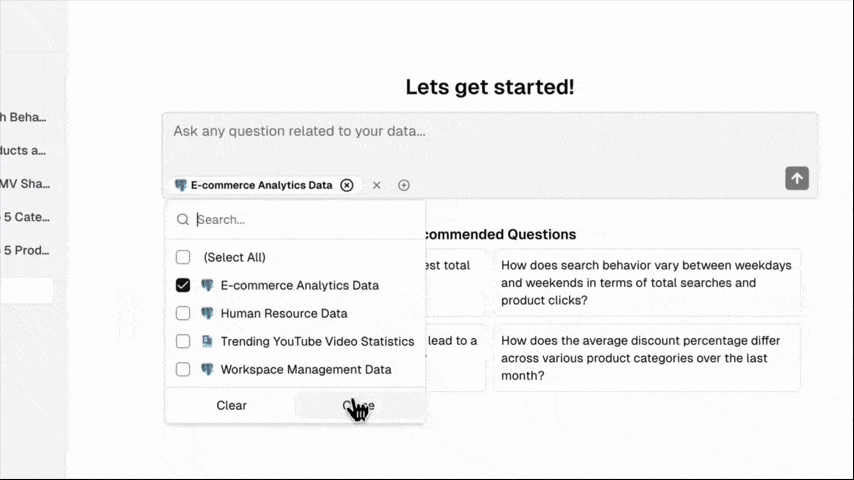Select the Workspace Management Data checkbox
The width and height of the screenshot is (854, 480).
click(x=183, y=369)
